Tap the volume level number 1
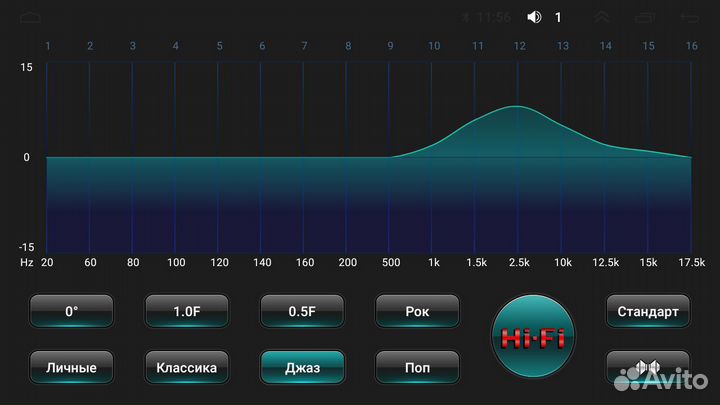Screen dimensions: 720x405 click(x=558, y=17)
